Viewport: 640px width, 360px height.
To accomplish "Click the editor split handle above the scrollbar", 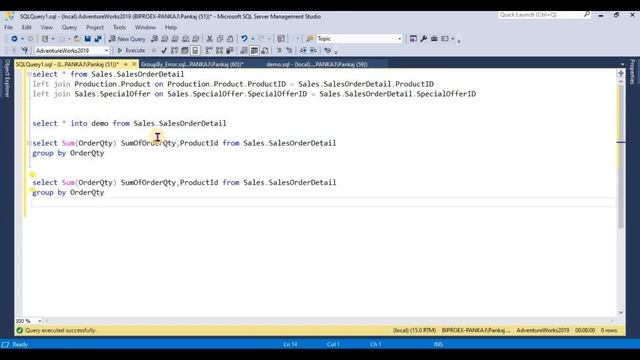I will pos(621,73).
